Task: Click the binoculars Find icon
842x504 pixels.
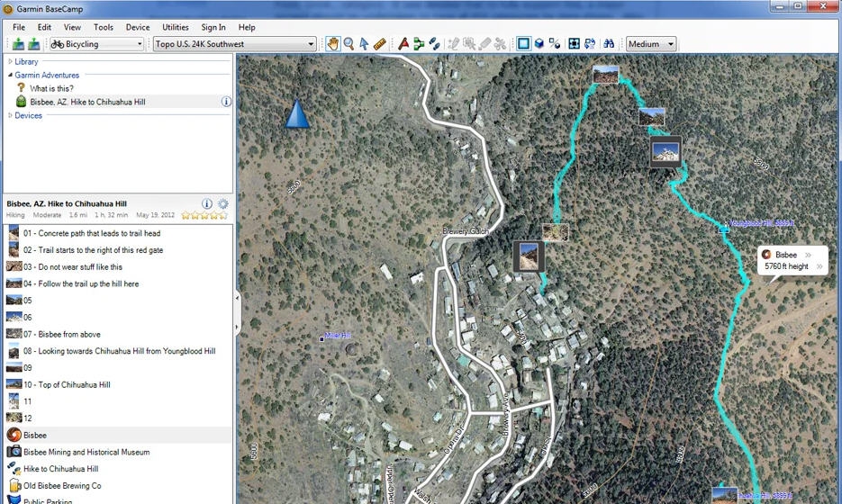Action: click(x=609, y=44)
